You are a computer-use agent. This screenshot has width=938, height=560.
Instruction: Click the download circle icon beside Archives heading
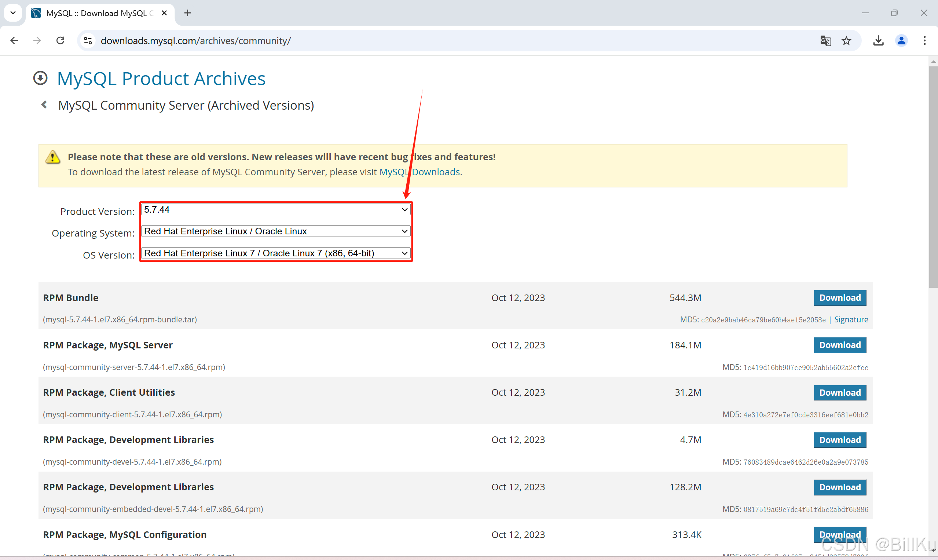tap(40, 78)
